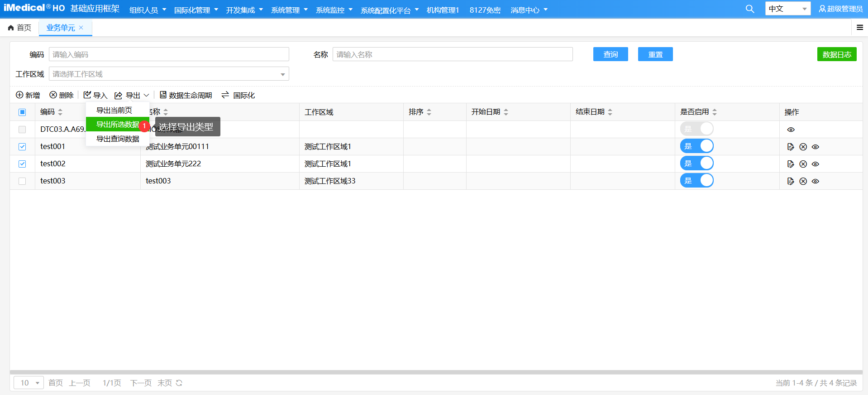Viewport: 868px width, 395px height.
Task: Click the search magnifier icon in header
Action: 749,9
